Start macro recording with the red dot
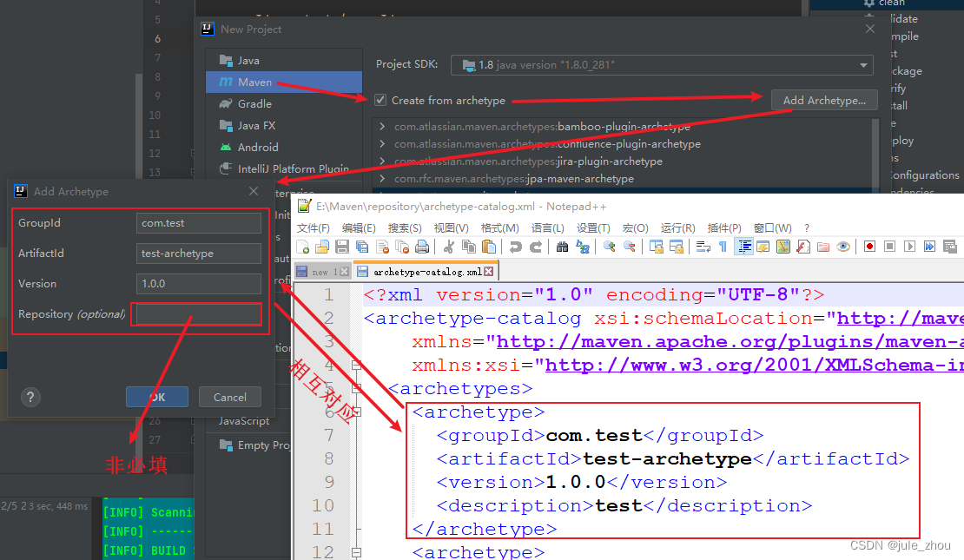This screenshot has width=964, height=560. [869, 247]
